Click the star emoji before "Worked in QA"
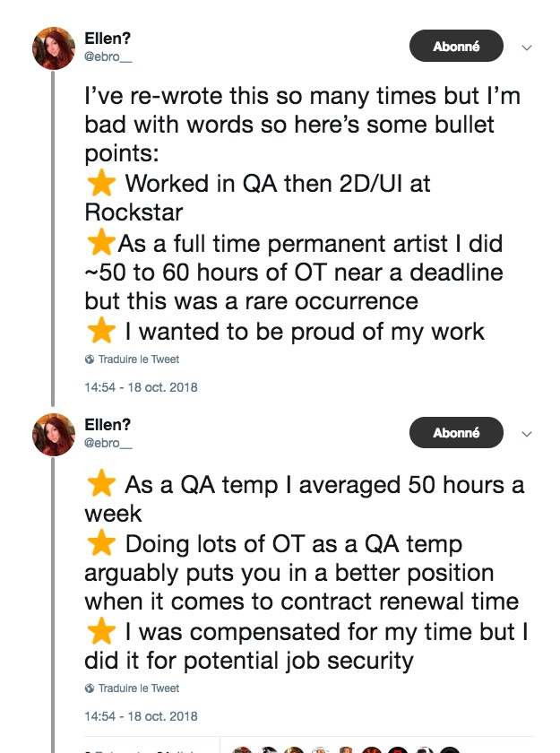The width and height of the screenshot is (560, 753). tap(101, 184)
